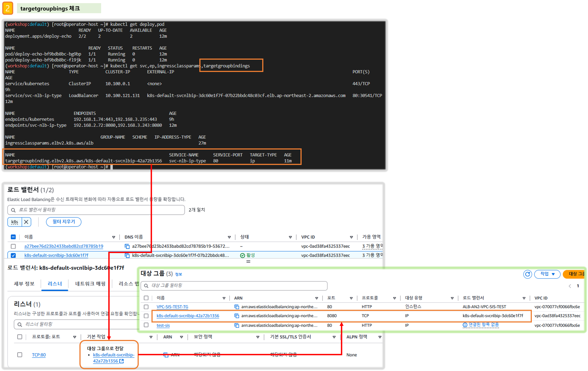The image size is (588, 371).
Task: Sort by the DNS 이름 column arrow
Action: (x=229, y=237)
